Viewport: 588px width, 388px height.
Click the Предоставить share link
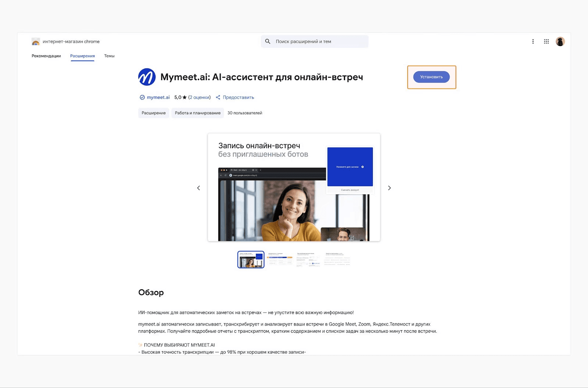(x=239, y=97)
